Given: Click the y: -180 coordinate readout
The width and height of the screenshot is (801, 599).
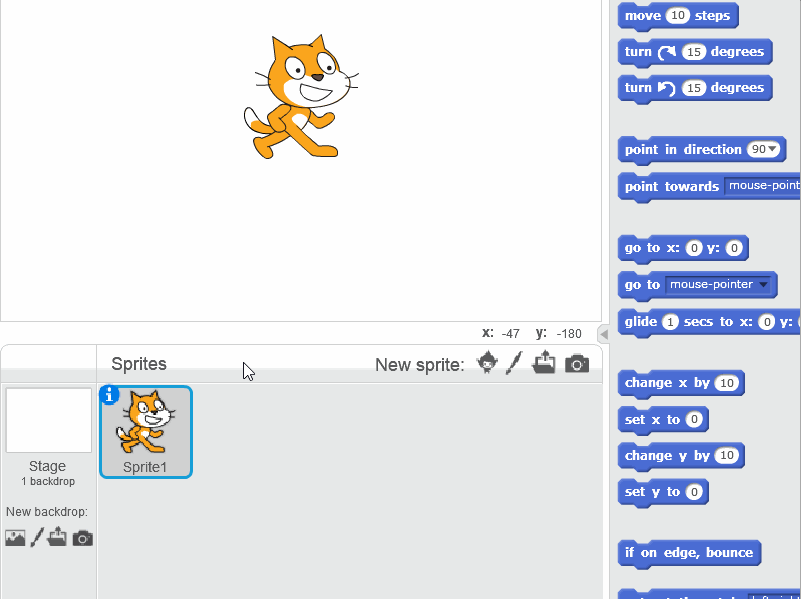Looking at the screenshot, I should coord(558,333).
